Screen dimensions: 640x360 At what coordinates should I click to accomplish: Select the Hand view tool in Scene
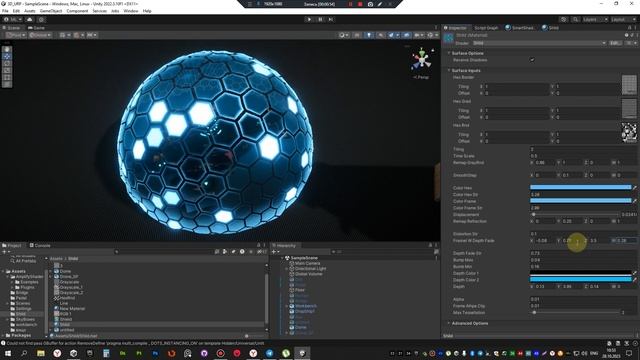(x=7, y=49)
